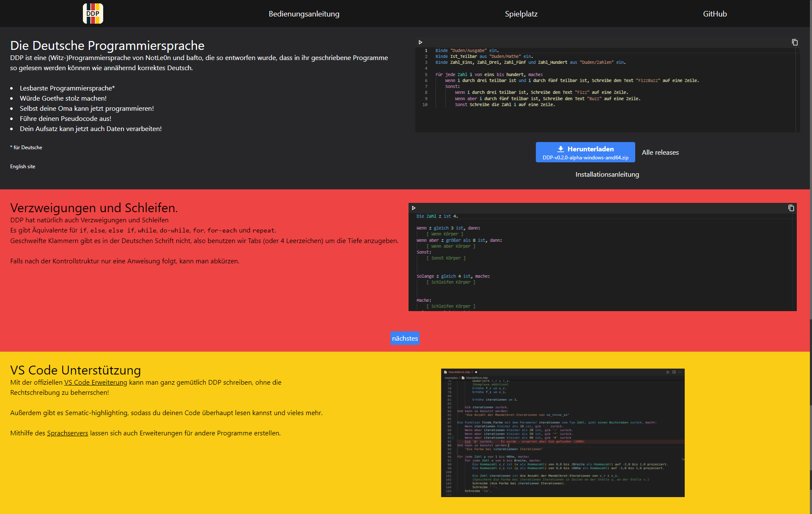Run the FizzBuzz code example
The height and width of the screenshot is (514, 812).
(x=420, y=42)
